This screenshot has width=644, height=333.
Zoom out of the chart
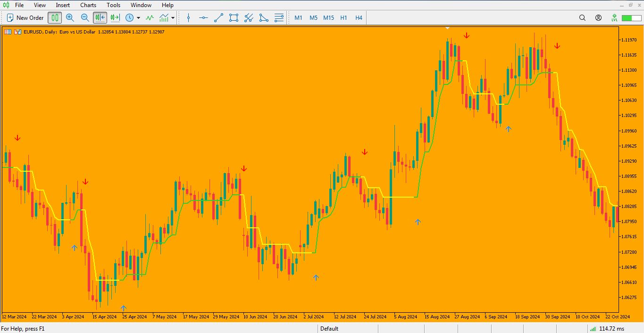[85, 18]
